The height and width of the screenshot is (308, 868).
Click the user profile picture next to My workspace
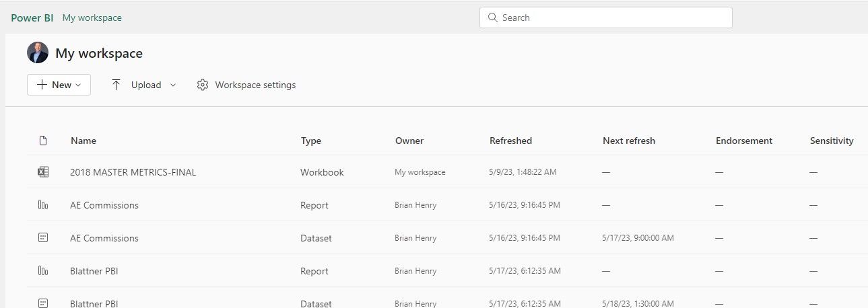[x=38, y=52]
